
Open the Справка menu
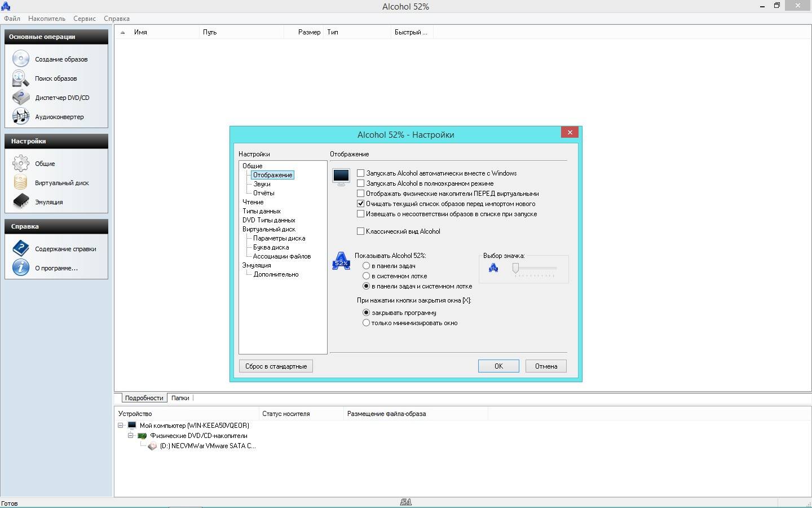click(117, 18)
